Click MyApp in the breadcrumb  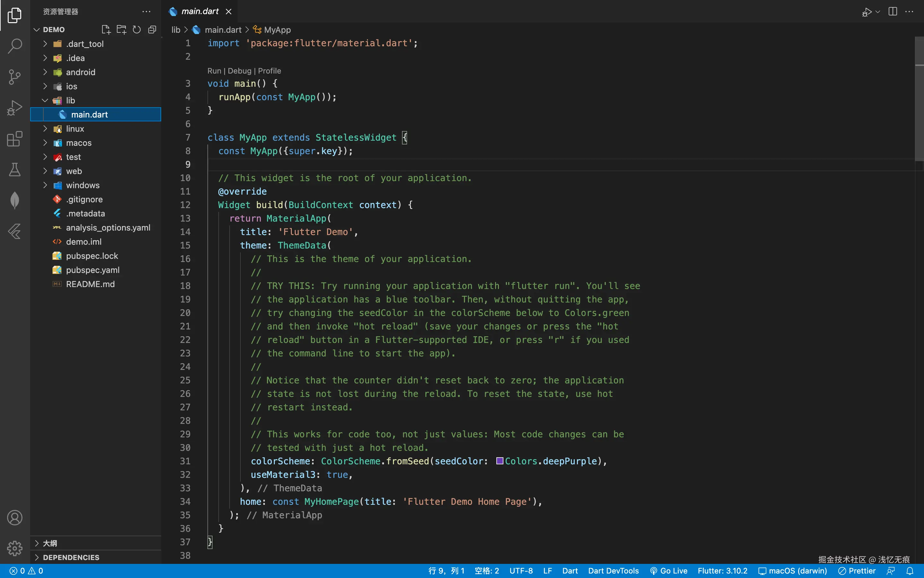tap(277, 30)
